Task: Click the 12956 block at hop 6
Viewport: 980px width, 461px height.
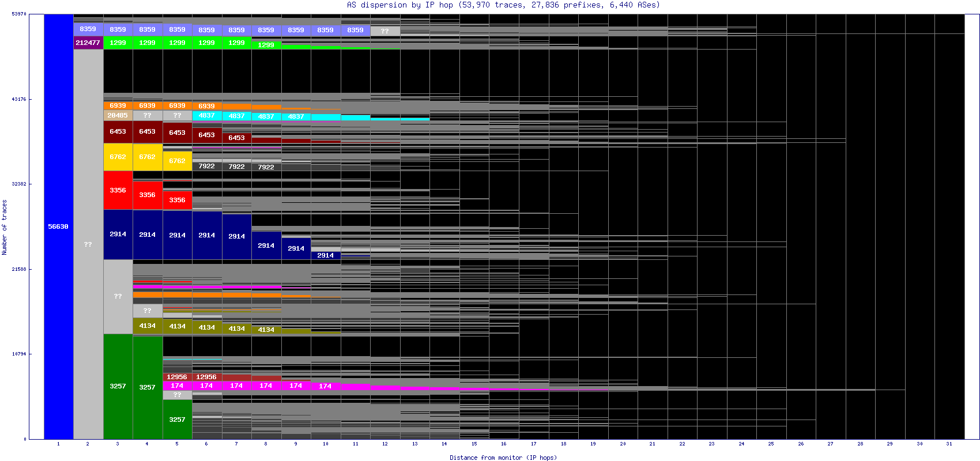Action: [x=206, y=377]
